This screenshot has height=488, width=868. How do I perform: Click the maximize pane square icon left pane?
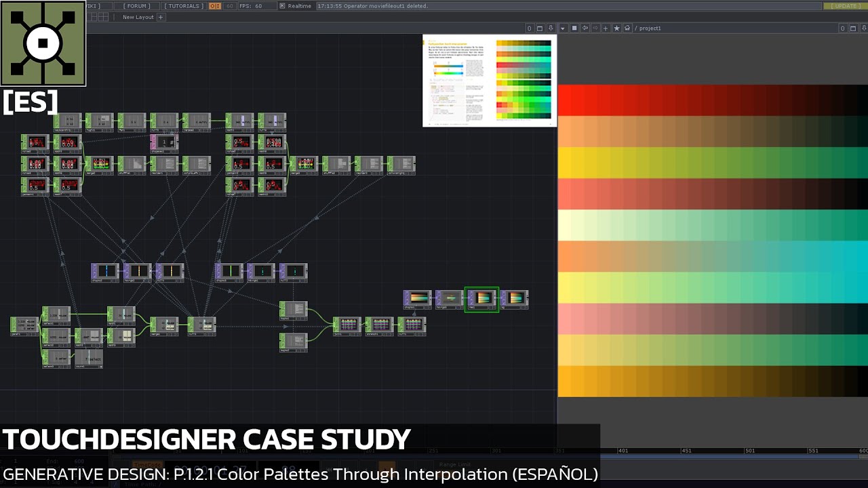tap(540, 28)
